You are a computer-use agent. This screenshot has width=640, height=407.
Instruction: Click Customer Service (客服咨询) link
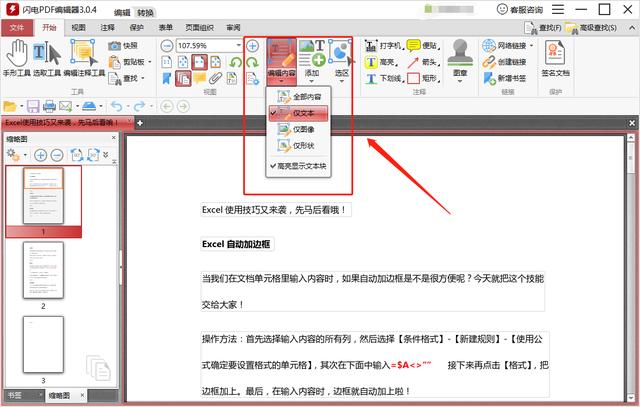pyautogui.click(x=520, y=9)
